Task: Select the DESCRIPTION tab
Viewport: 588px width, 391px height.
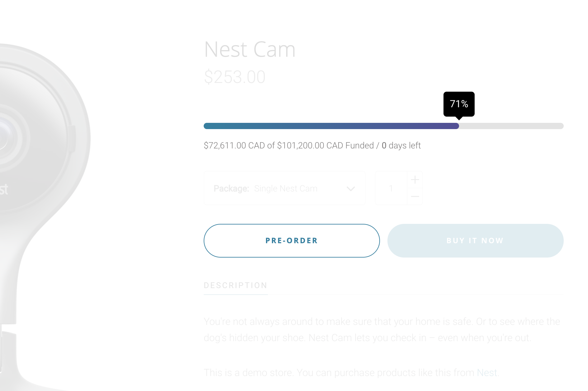Action: pos(236,286)
